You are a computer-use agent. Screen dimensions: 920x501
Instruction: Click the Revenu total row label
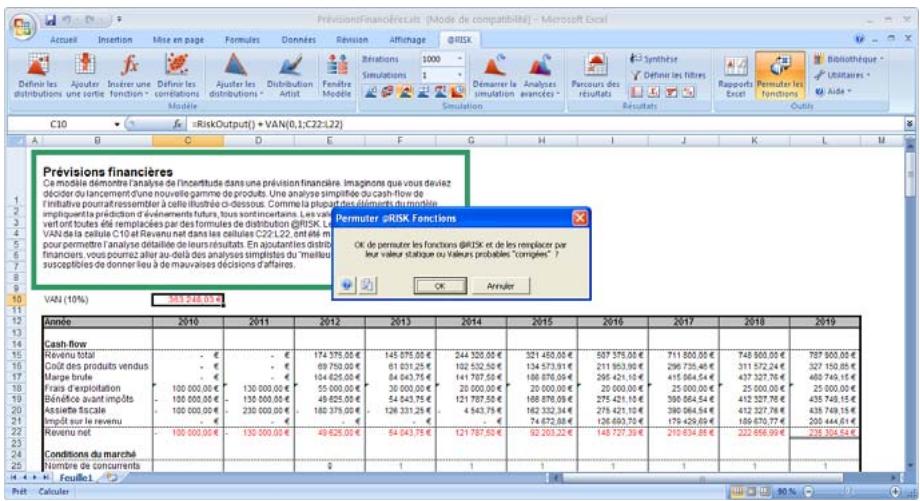(69, 355)
